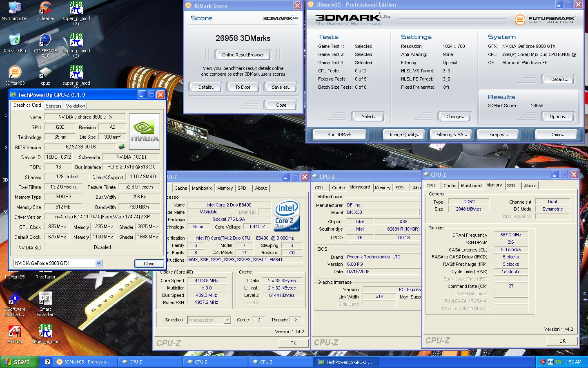Open About tab in right CPU-Z window
The width and height of the screenshot is (588, 368).
[x=530, y=186]
